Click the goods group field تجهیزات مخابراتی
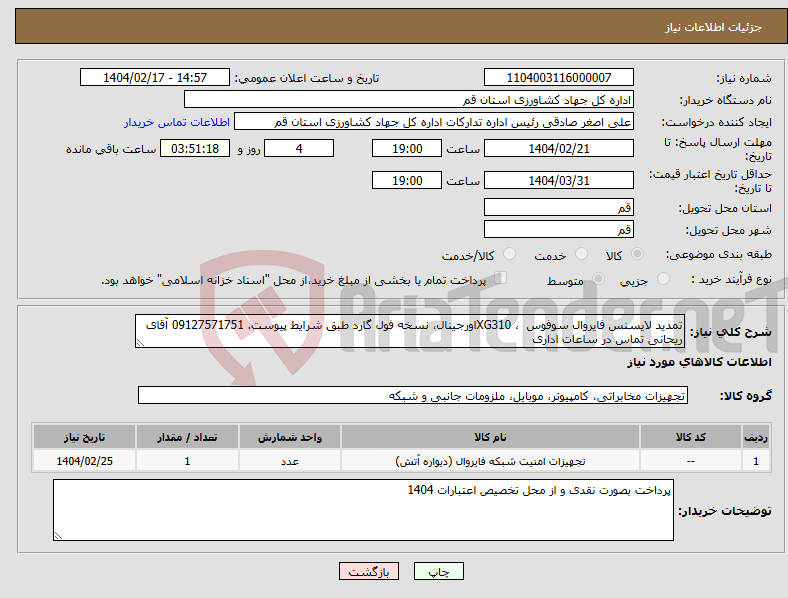Viewport: 788px width, 598px height. tap(413, 395)
